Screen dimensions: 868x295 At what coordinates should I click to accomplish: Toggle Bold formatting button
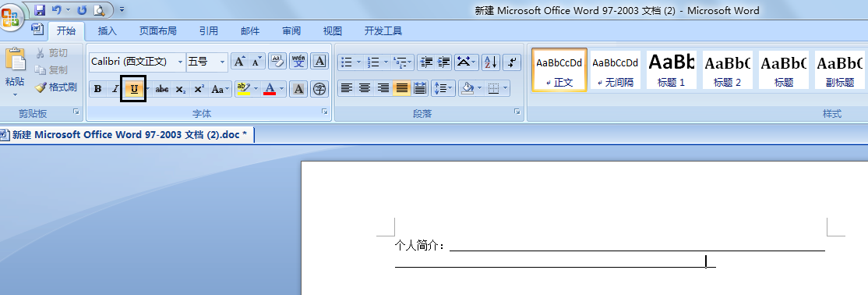coord(98,89)
